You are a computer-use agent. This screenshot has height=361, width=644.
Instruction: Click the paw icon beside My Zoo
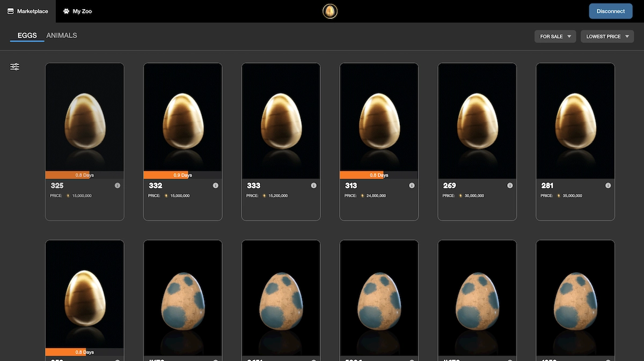(x=66, y=11)
